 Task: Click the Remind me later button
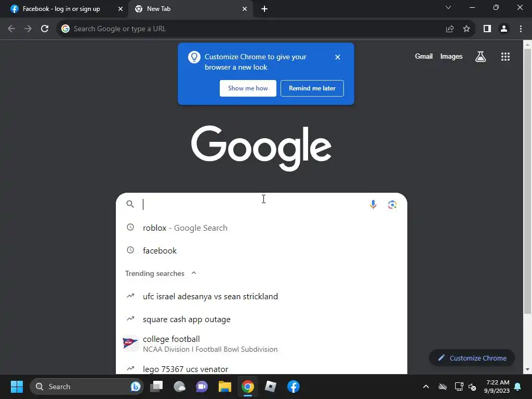point(312,88)
